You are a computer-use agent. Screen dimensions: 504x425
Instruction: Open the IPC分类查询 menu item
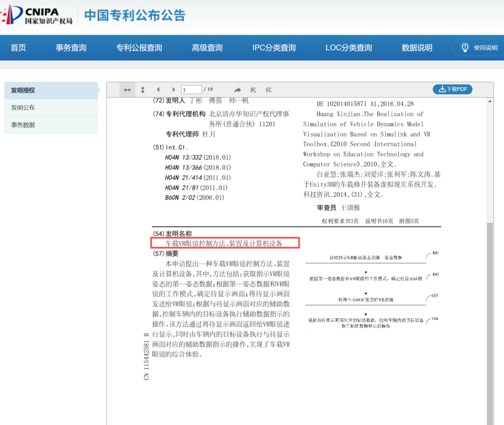click(x=274, y=47)
